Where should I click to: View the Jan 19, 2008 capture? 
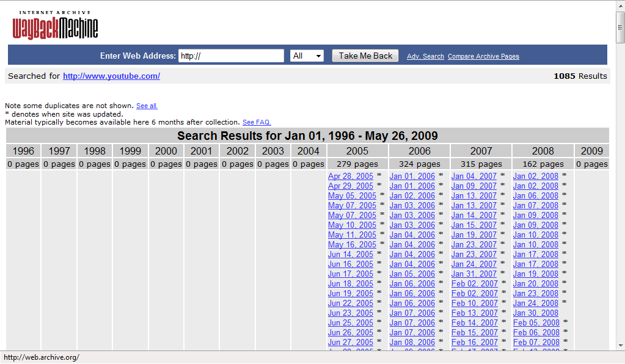coord(535,274)
